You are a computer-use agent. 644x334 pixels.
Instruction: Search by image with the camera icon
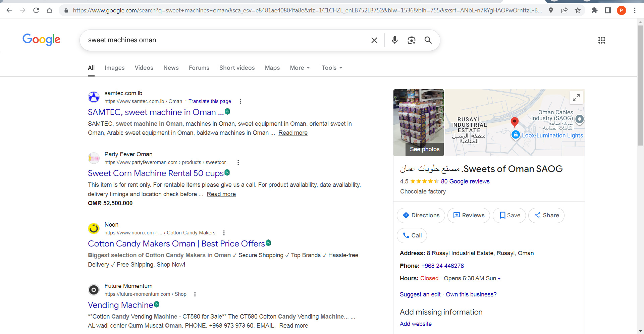[x=412, y=40]
